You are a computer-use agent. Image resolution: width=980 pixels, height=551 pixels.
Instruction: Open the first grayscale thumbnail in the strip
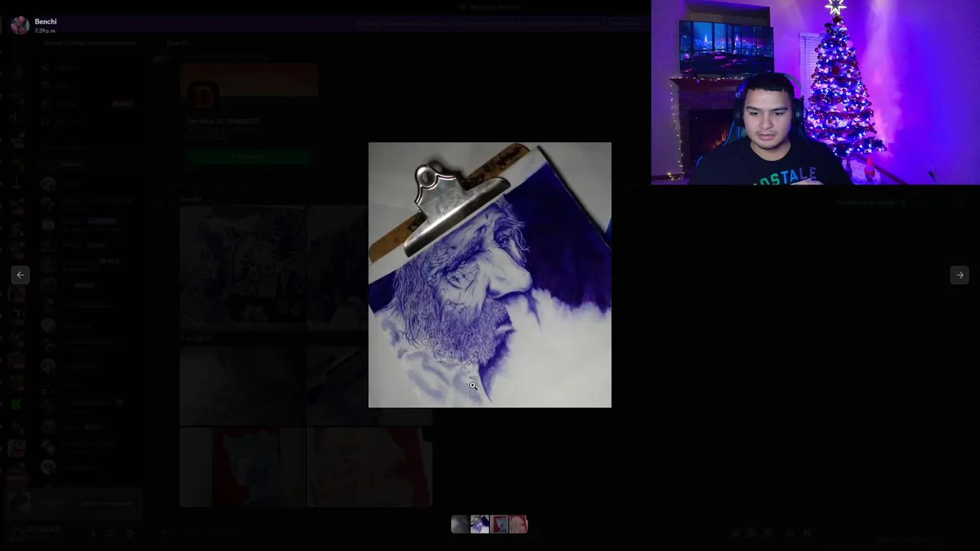[459, 524]
